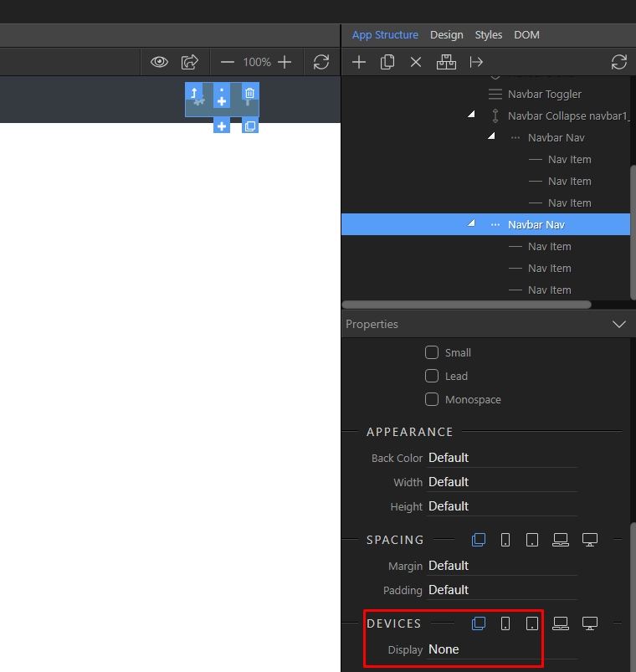Add a new element in App Structure toolbar
Image resolution: width=636 pixels, height=672 pixels.
pyautogui.click(x=359, y=62)
